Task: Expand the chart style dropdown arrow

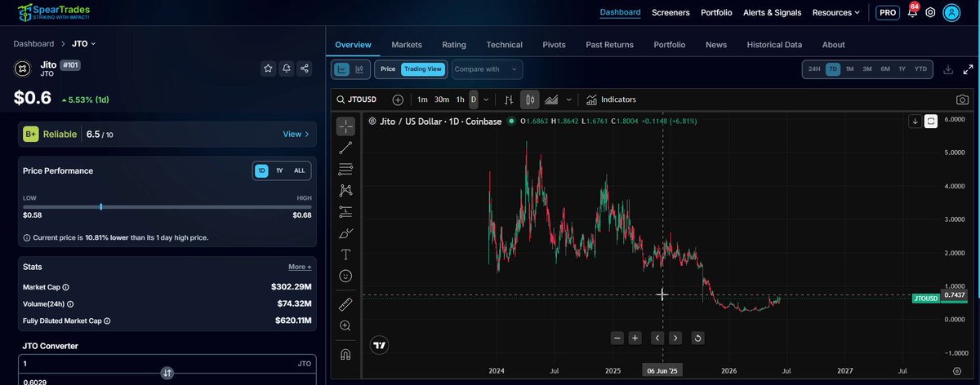Action: click(x=568, y=100)
